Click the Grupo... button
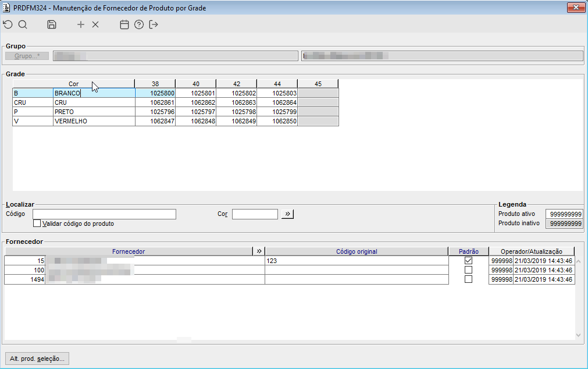This screenshot has width=588, height=369. pos(27,56)
